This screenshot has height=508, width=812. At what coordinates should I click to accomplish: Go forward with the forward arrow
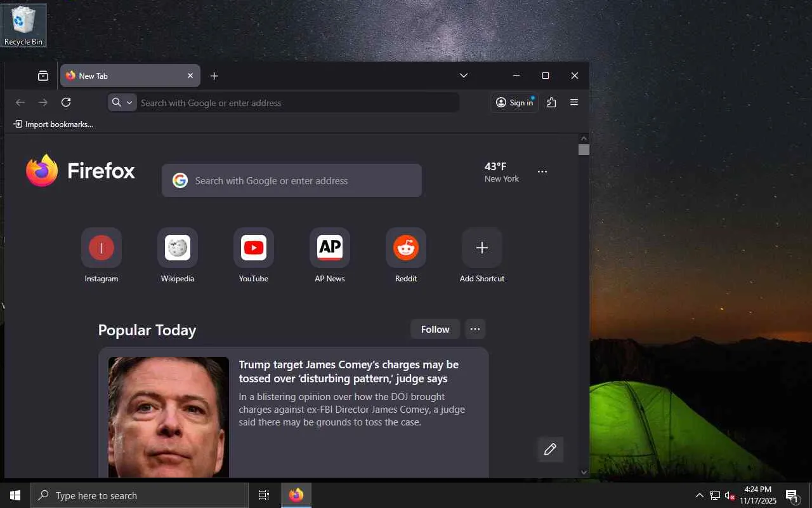coord(43,102)
